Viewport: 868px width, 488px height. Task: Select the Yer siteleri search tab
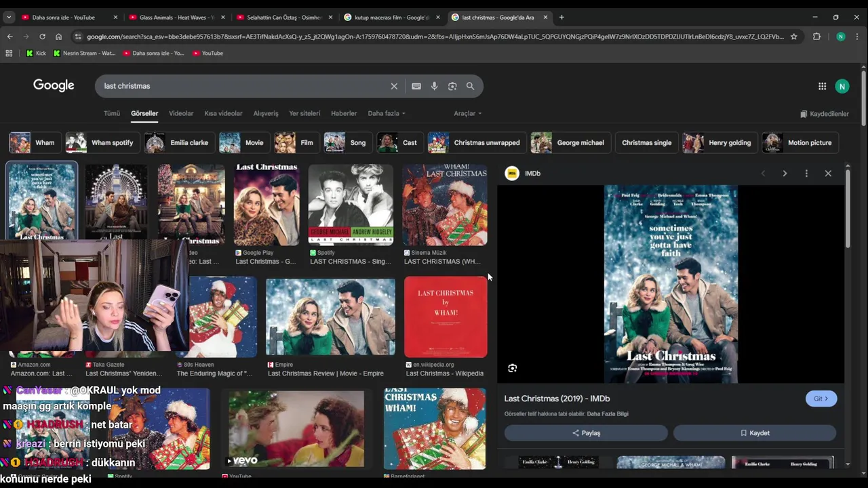coord(304,113)
